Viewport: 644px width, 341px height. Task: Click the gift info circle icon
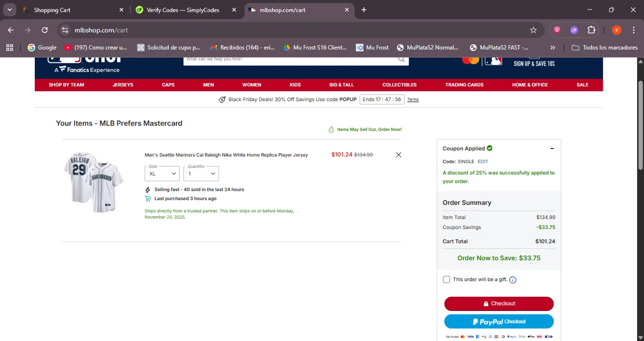pyautogui.click(x=513, y=280)
